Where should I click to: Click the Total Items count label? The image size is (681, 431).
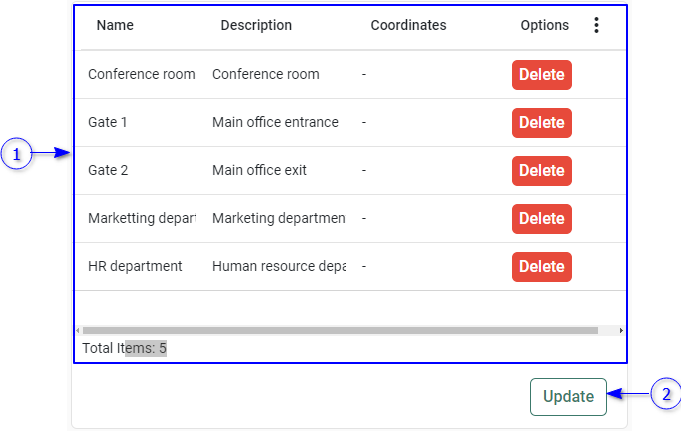pos(125,349)
